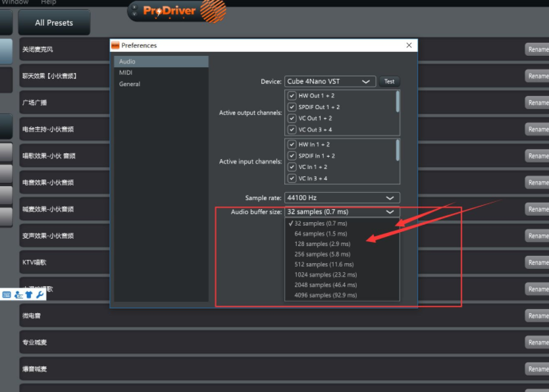The height and width of the screenshot is (392, 549).
Task: Select 256 samples (5.8 ms) buffer option
Action: 342,255
